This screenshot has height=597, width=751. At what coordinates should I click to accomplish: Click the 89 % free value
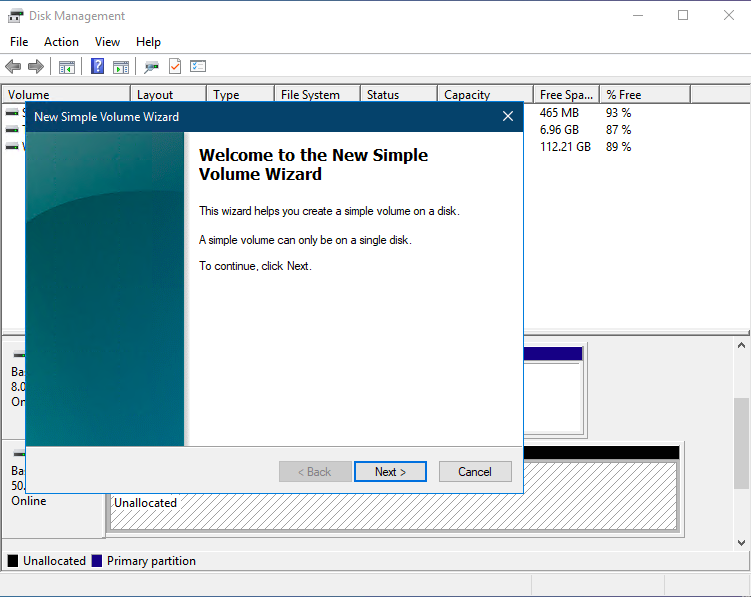[618, 147]
